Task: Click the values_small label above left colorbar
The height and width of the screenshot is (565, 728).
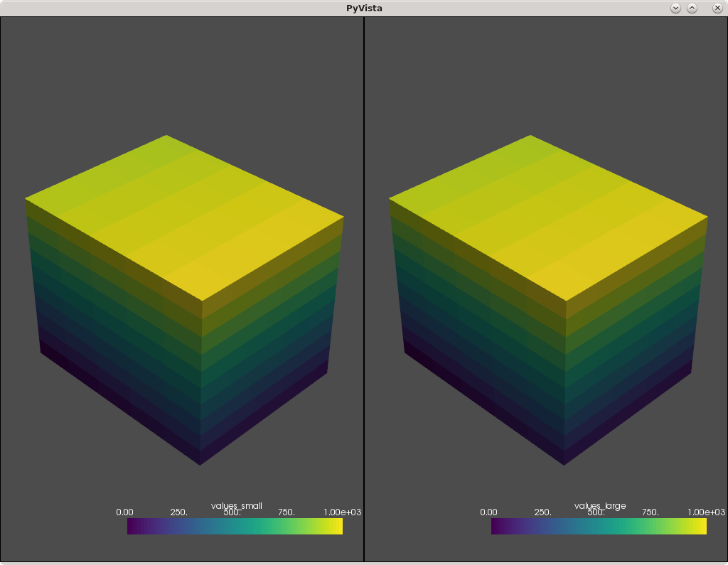Action: 235,505
